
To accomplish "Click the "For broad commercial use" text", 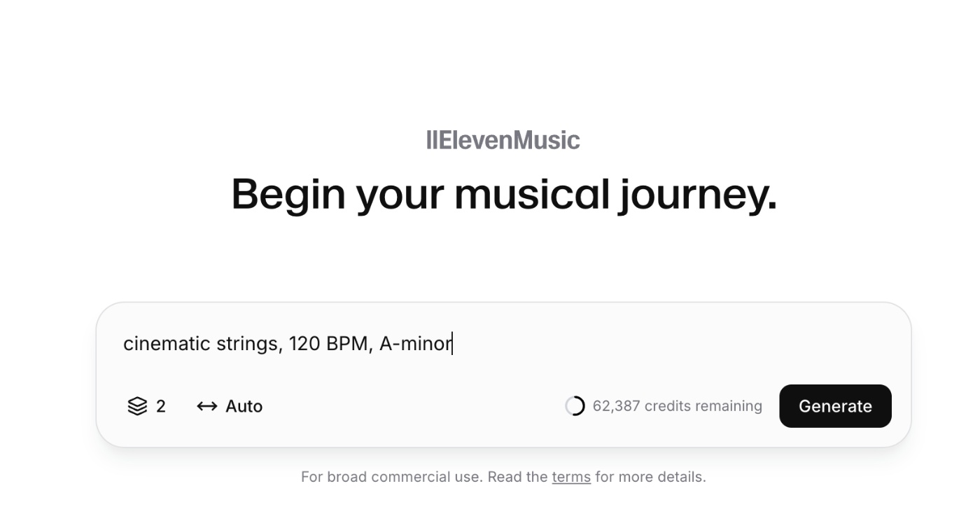I will click(391, 477).
